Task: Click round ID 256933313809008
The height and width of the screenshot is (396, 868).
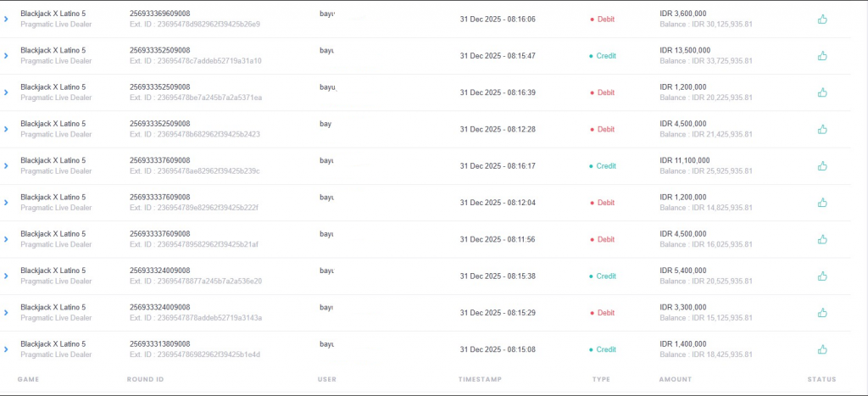Action: pyautogui.click(x=159, y=344)
